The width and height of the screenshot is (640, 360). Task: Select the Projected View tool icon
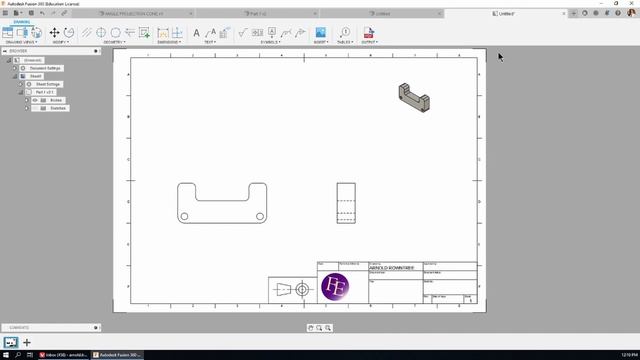coord(22,32)
